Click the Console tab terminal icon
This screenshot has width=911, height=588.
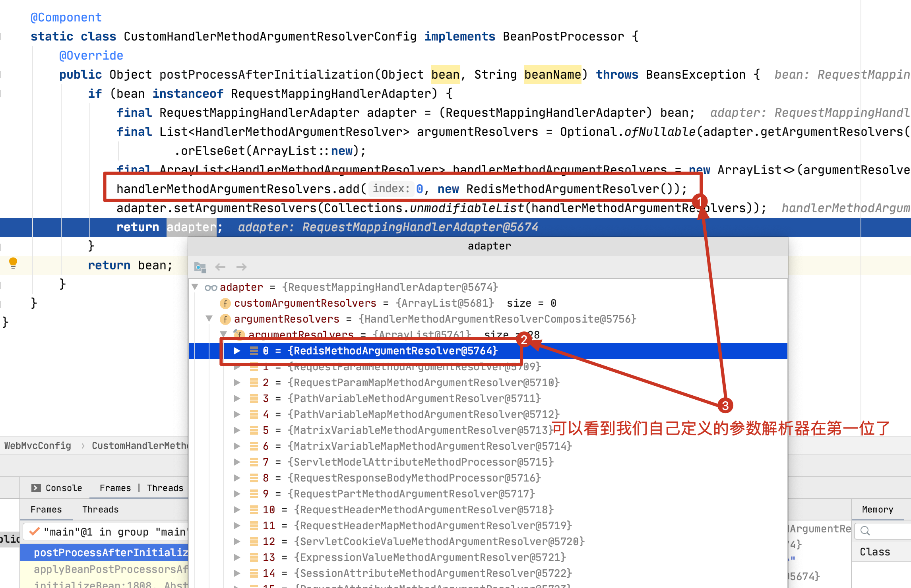36,488
